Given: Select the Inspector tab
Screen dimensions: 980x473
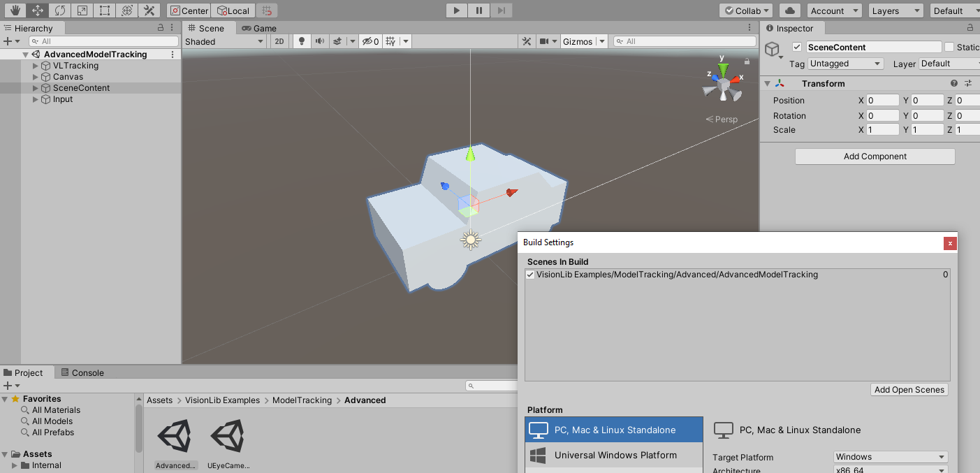Looking at the screenshot, I should [x=790, y=28].
